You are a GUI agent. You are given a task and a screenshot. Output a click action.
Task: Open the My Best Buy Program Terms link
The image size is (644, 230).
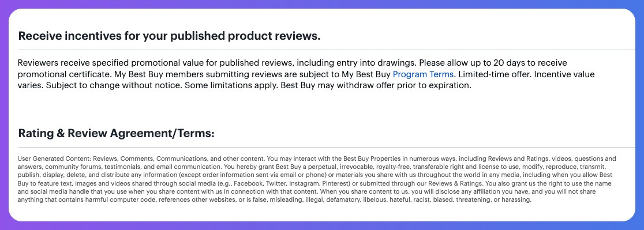point(423,74)
